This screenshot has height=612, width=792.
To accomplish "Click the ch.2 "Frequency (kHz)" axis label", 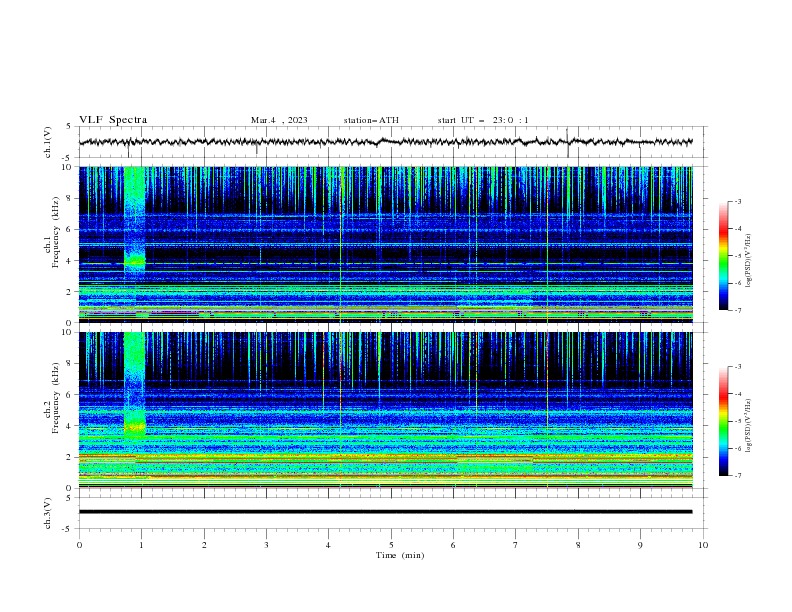I will tap(56, 398).
